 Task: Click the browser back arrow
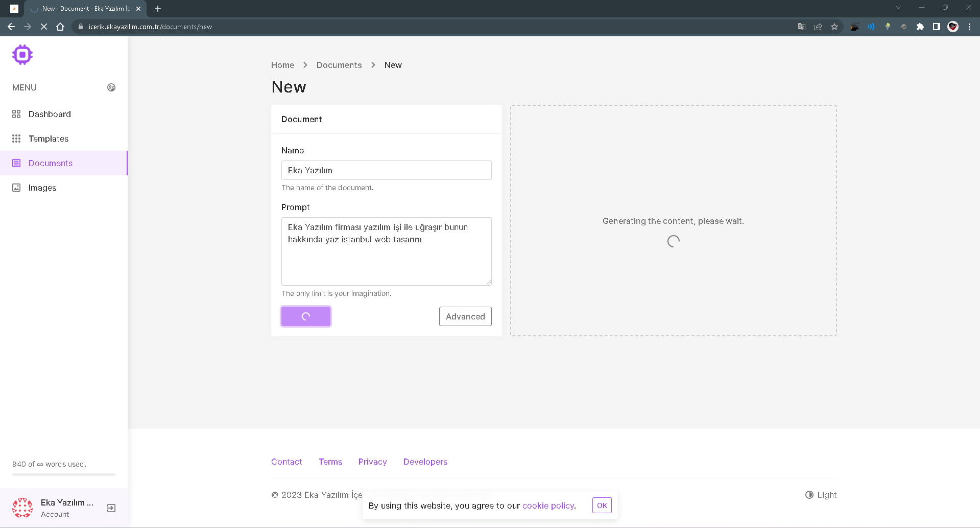(x=11, y=27)
